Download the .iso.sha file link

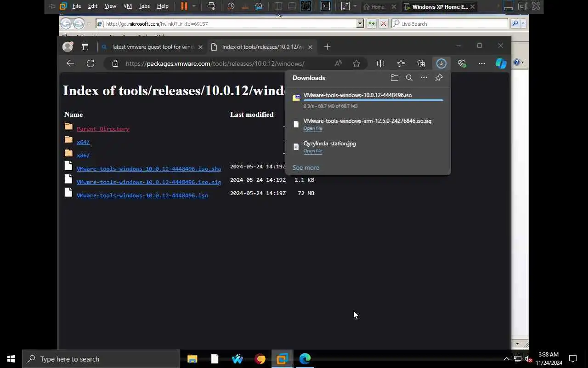tap(149, 169)
